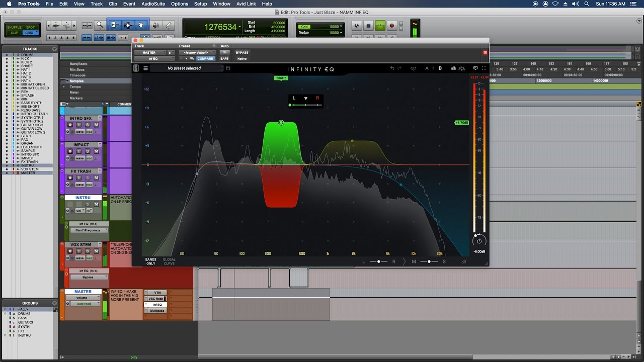
Task: Select the Zoomer magnifier tool
Action: 100,25
